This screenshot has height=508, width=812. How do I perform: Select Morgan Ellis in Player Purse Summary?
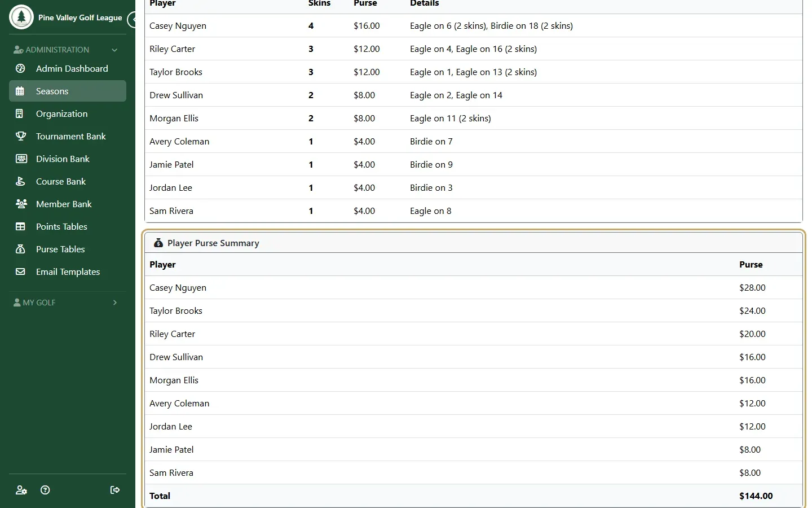(x=174, y=380)
